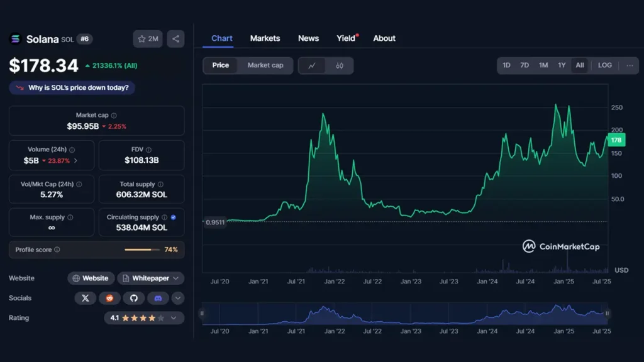
Task: Click "Why is SOL's price down today?"
Action: click(72, 87)
